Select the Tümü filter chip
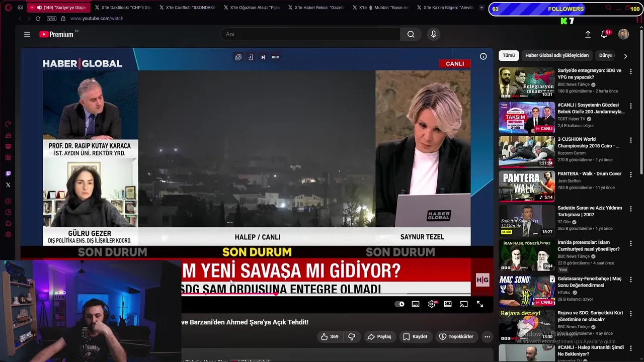 509,55
